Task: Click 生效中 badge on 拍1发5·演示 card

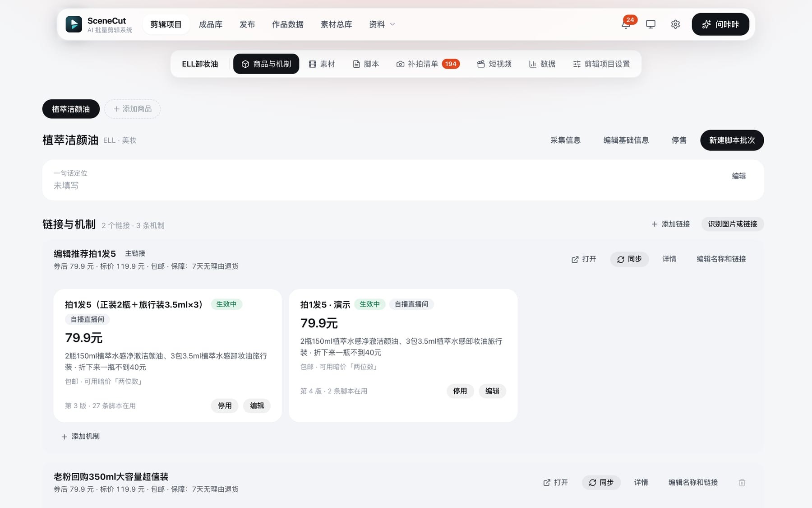Action: point(370,304)
